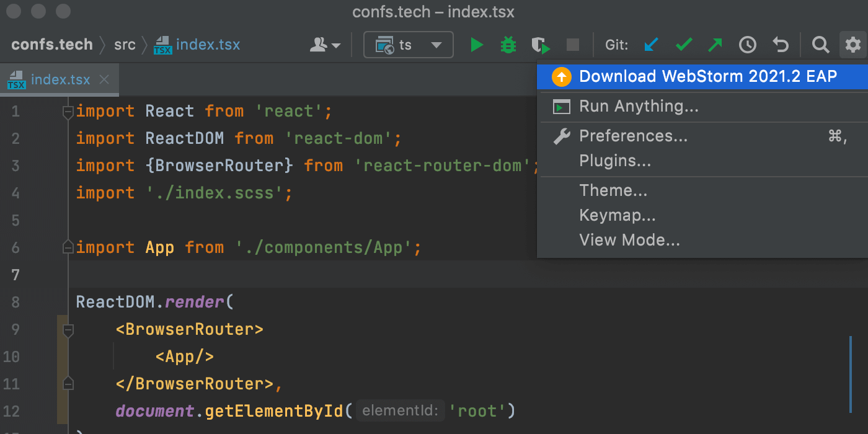This screenshot has width=868, height=434.
Task: Open the ts run configuration dropdown
Action: pyautogui.click(x=408, y=44)
